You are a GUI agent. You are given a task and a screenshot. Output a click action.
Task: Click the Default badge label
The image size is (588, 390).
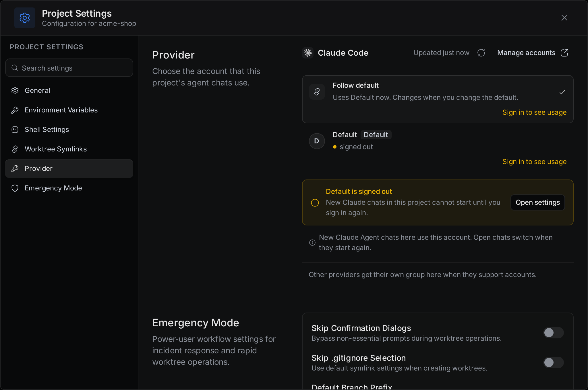click(376, 135)
